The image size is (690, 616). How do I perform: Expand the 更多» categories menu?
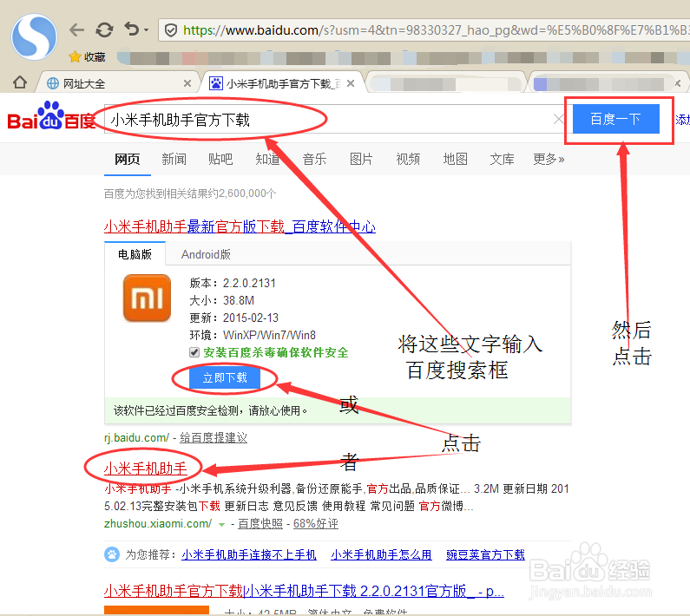click(549, 159)
